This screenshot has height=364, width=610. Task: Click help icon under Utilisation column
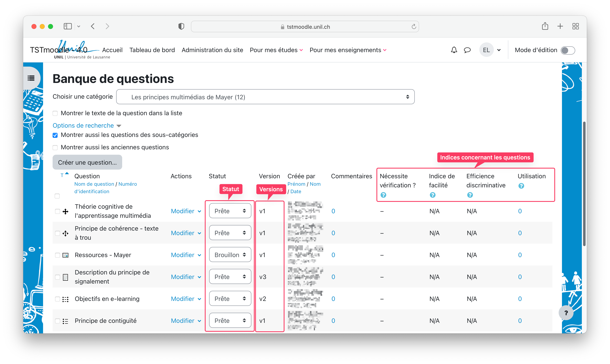tap(521, 186)
